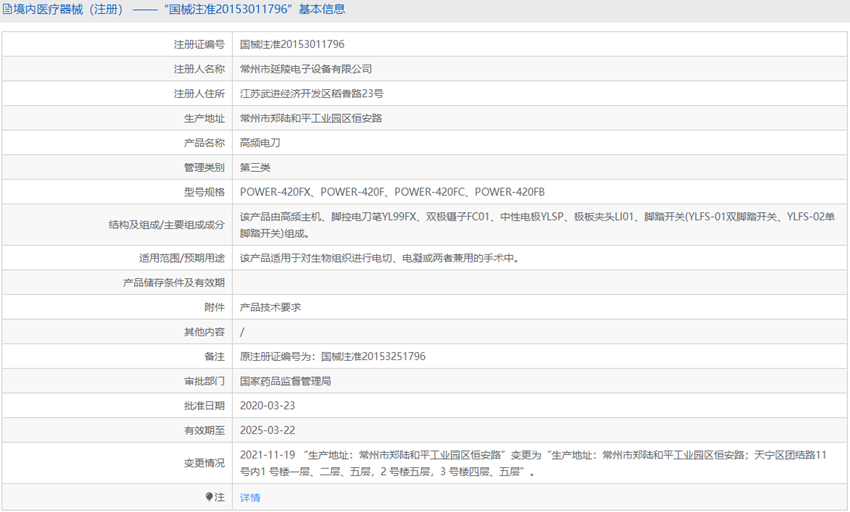Viewport: 850px width, 512px height.
Task: Open the 详情 link in the note row
Action: [x=250, y=497]
